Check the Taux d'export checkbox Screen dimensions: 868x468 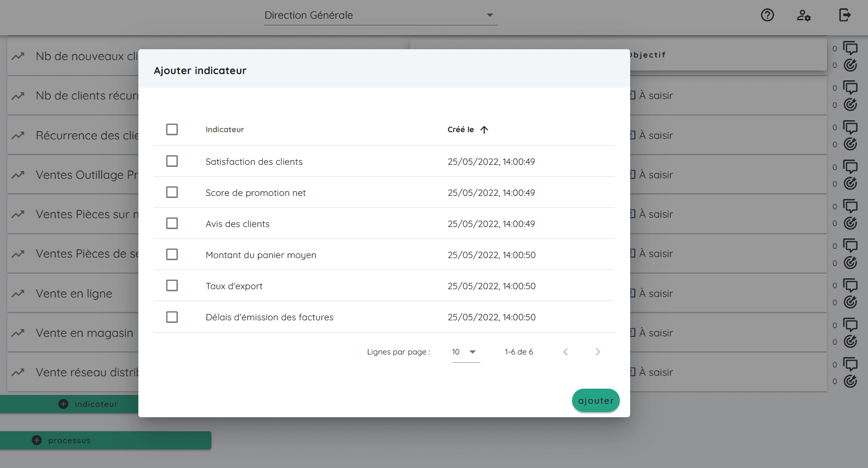[x=172, y=286]
